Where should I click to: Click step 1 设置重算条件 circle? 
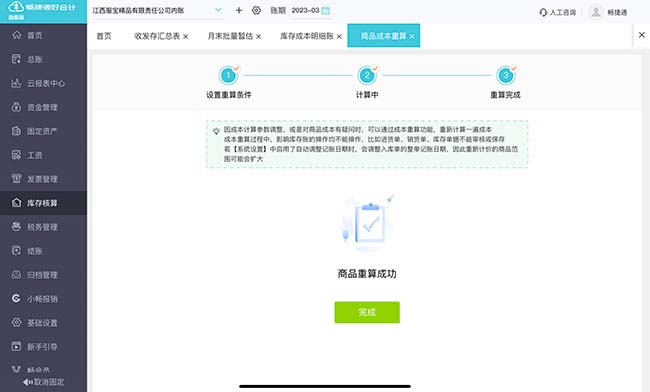pos(228,75)
